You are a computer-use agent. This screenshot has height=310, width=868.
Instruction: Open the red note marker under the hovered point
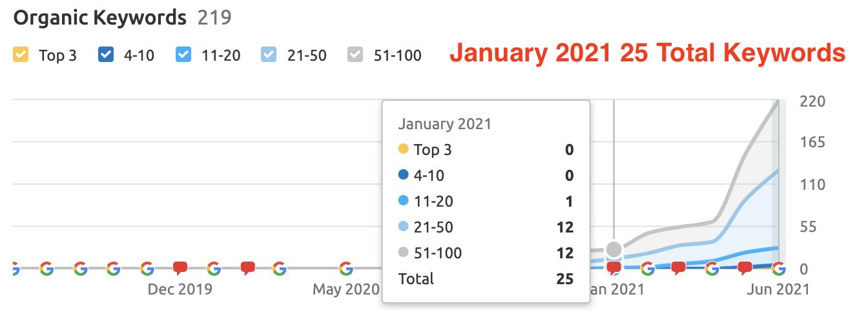click(x=614, y=268)
